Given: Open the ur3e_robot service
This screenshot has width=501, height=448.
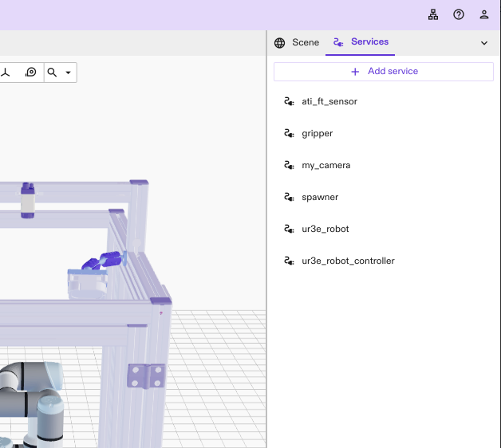Looking at the screenshot, I should (x=325, y=229).
